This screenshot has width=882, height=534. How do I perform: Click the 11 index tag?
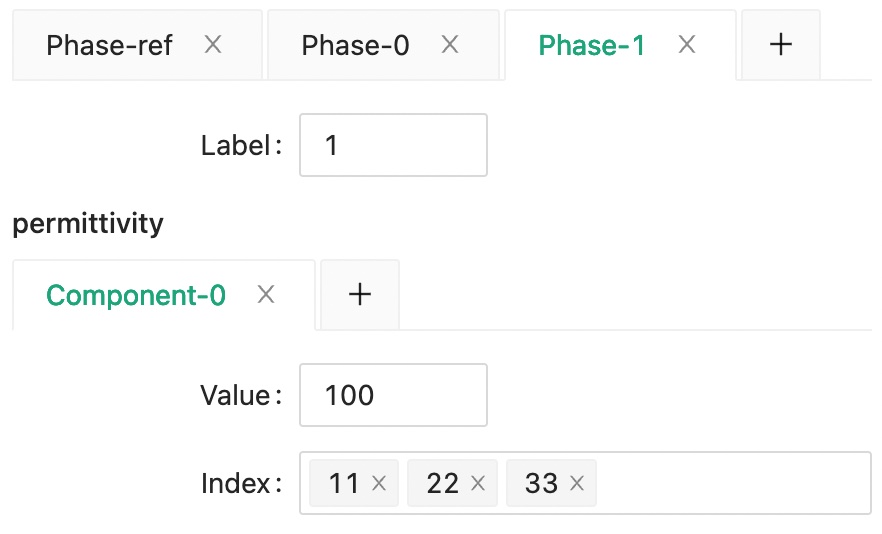[x=343, y=484]
